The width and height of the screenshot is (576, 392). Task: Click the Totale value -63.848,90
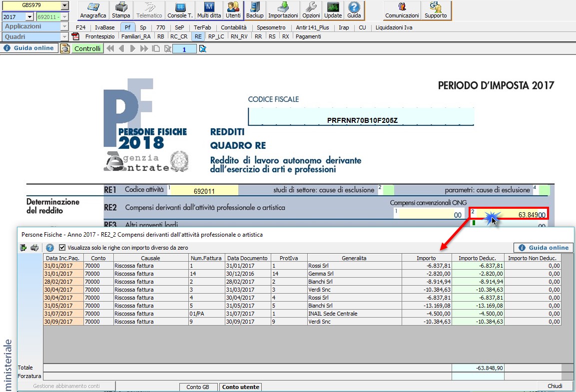pyautogui.click(x=478, y=368)
